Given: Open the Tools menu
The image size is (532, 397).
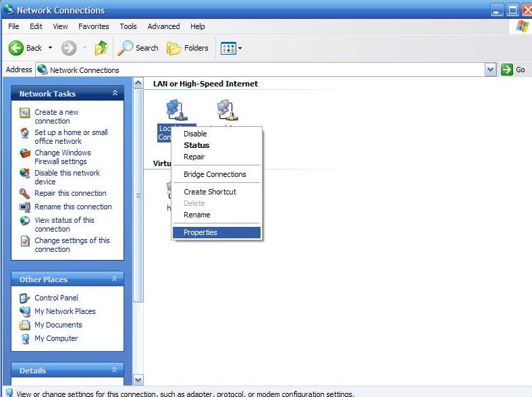Looking at the screenshot, I should tap(128, 26).
